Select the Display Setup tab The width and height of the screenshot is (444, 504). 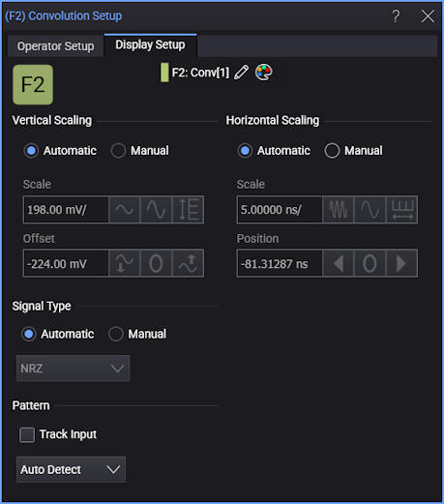pyautogui.click(x=150, y=45)
